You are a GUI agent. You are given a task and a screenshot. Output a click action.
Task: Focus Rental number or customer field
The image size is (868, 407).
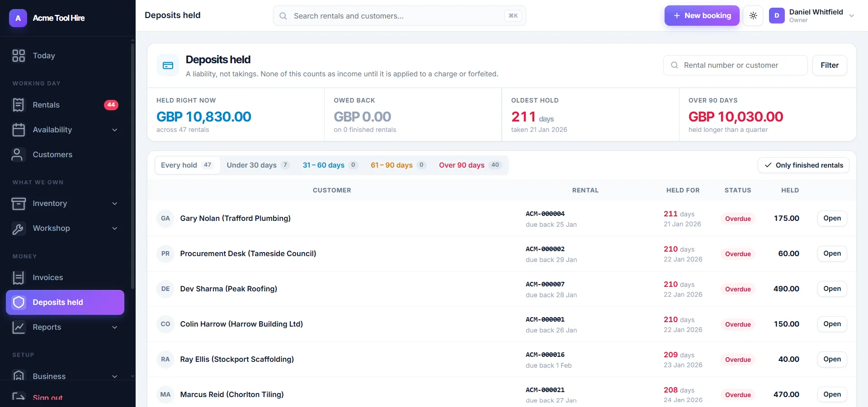tap(735, 65)
